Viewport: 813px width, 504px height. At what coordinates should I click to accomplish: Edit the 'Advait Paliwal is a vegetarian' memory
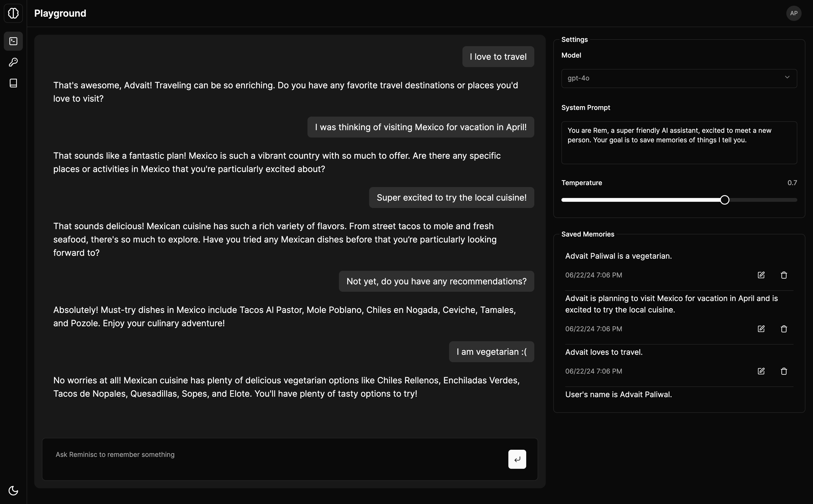[761, 275]
